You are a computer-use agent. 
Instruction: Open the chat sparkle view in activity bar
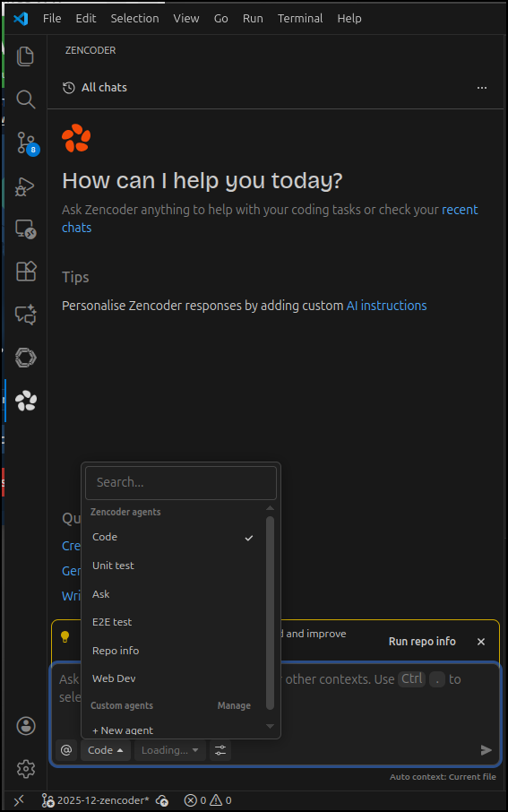(x=25, y=315)
